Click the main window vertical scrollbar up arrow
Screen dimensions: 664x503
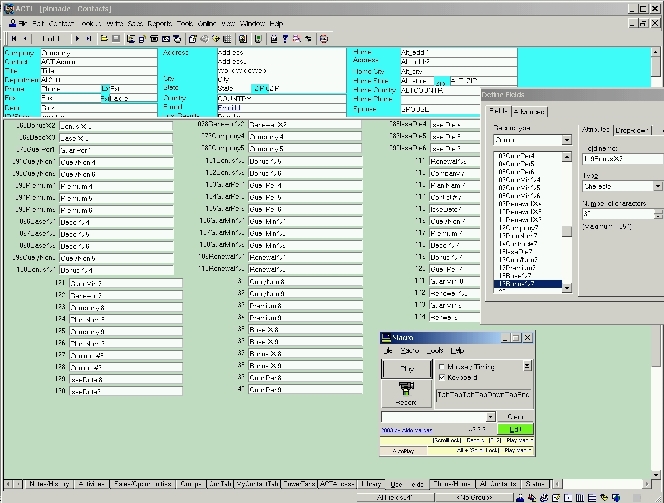pyautogui.click(x=655, y=52)
